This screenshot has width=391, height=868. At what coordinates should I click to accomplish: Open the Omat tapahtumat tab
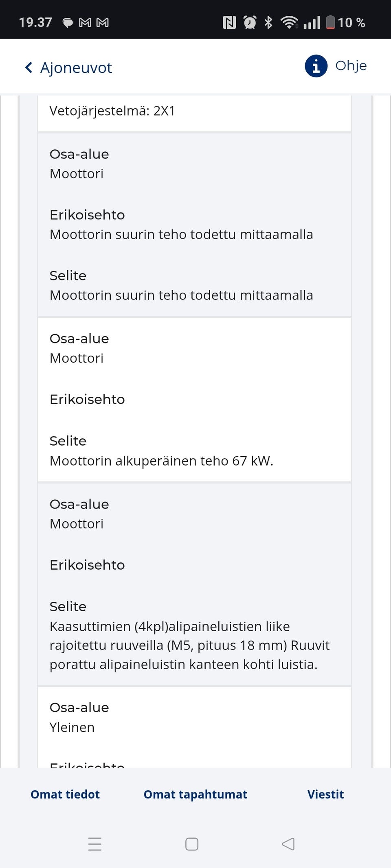click(195, 794)
